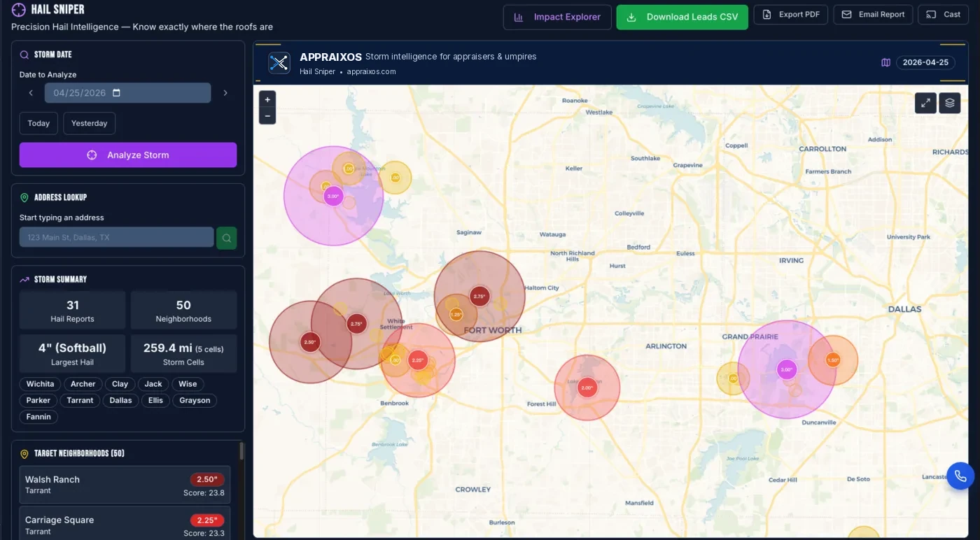Click the 2.25" hail marker near Benbrook
The image size is (980, 540).
pos(418,360)
